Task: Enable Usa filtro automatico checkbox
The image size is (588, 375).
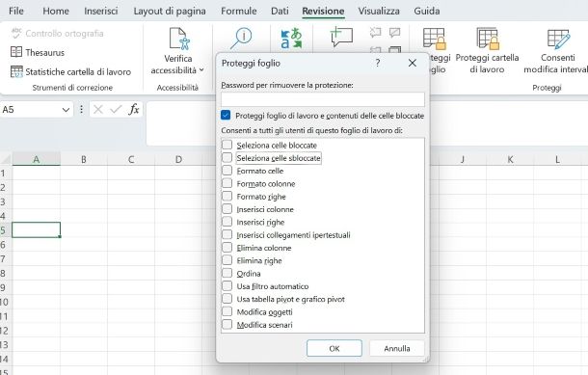Action: tap(227, 285)
